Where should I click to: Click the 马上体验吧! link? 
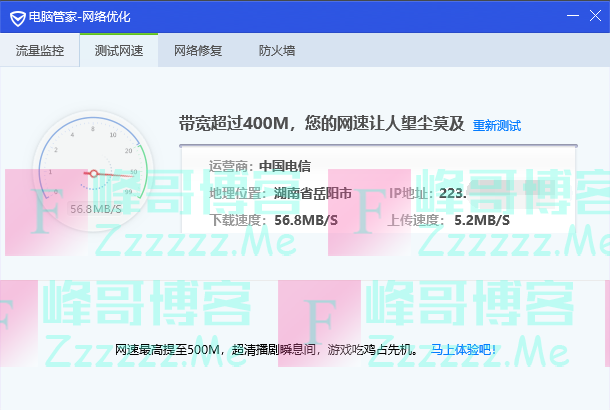[463, 350]
